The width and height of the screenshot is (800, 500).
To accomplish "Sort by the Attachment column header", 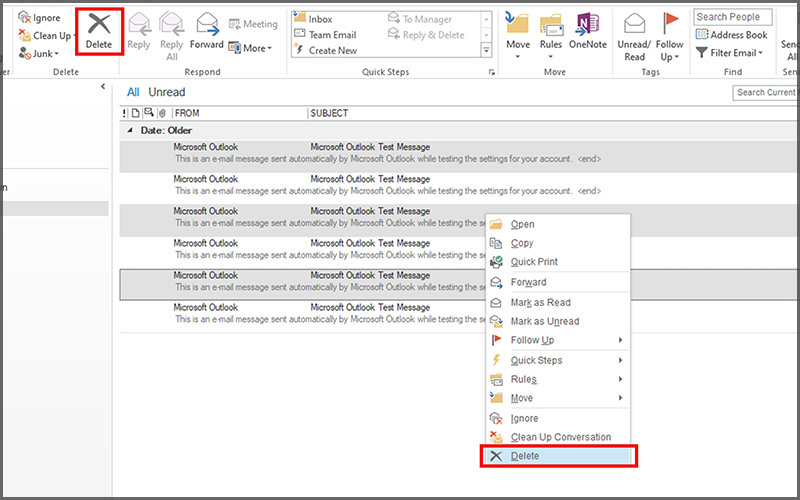I will [x=162, y=113].
